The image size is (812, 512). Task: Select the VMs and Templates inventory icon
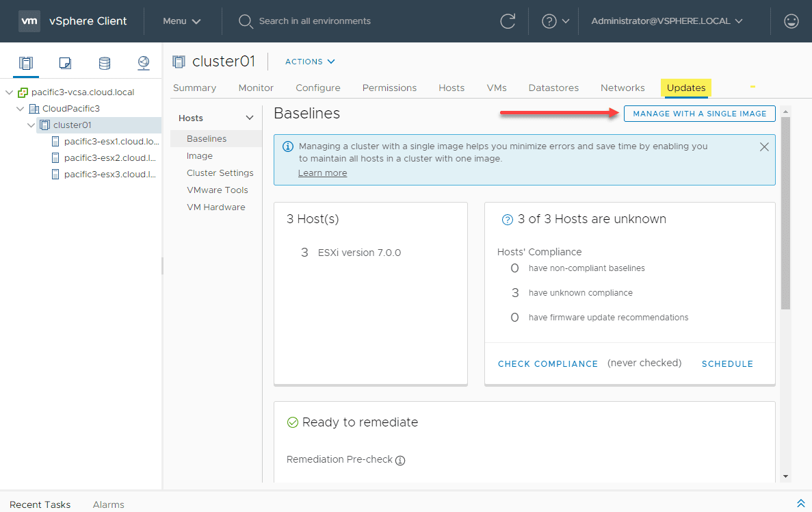[x=64, y=62]
